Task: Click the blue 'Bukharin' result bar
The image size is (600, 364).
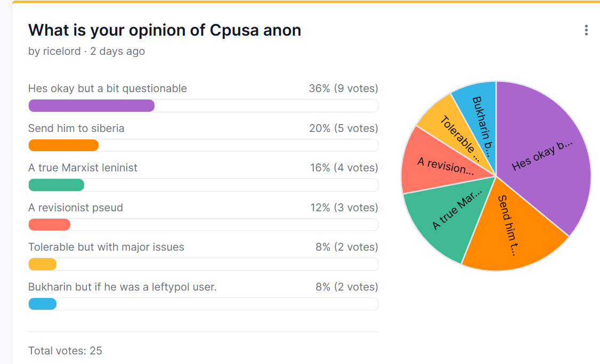Action: click(x=42, y=304)
